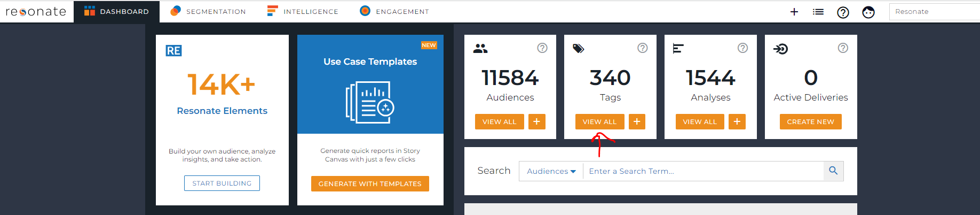Click the 0 active deliveries count
The width and height of the screenshot is (980, 215).
pyautogui.click(x=811, y=78)
